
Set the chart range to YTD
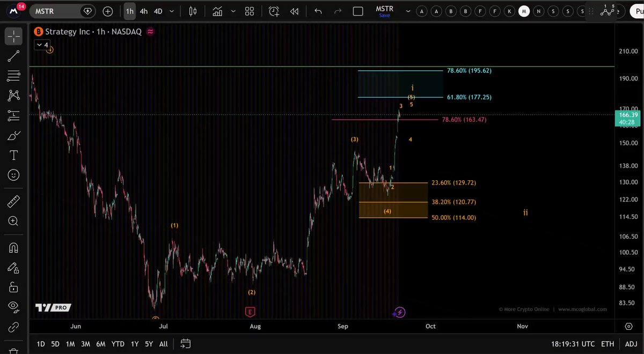point(118,344)
